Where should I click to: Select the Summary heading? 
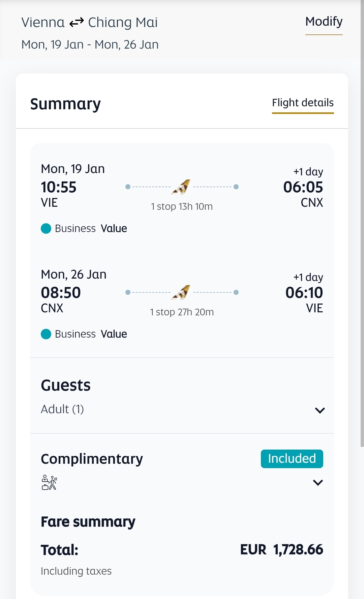(x=65, y=104)
